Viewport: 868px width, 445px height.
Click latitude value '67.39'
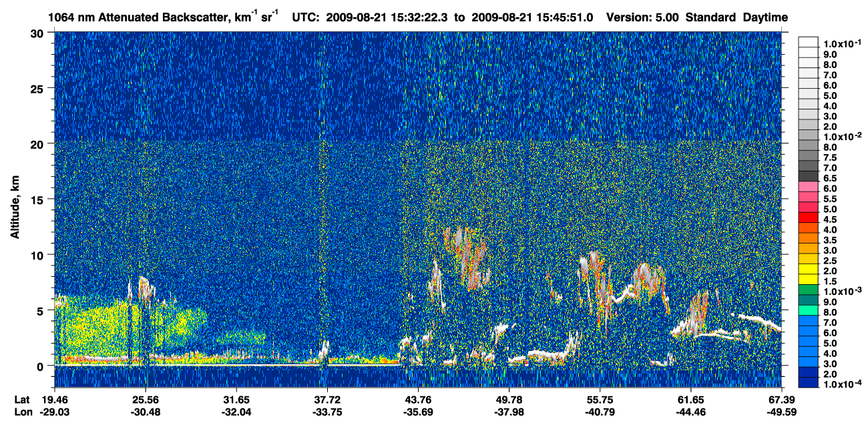point(782,400)
